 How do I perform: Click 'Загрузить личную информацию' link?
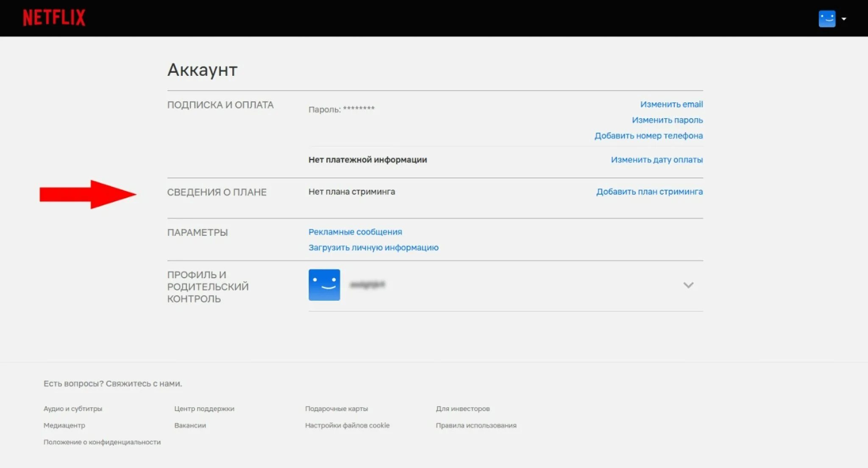click(373, 247)
